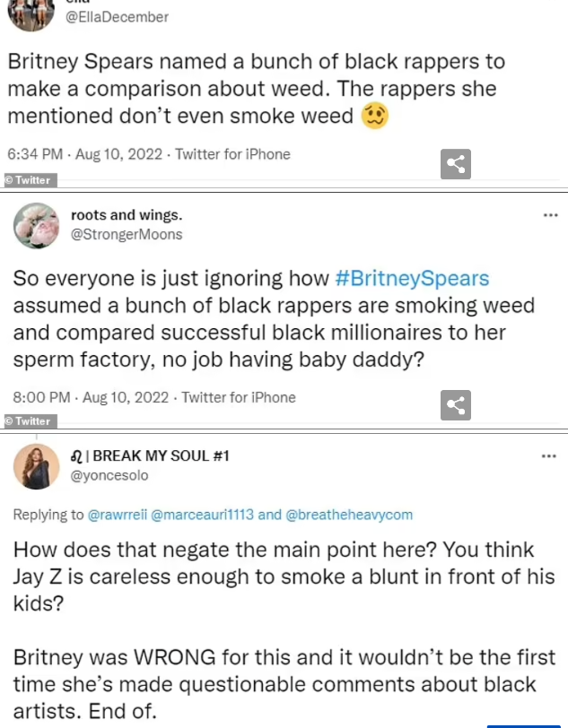Click the 6:34 PM Aug 10 timestamp
The height and width of the screenshot is (728, 568).
[x=84, y=154]
